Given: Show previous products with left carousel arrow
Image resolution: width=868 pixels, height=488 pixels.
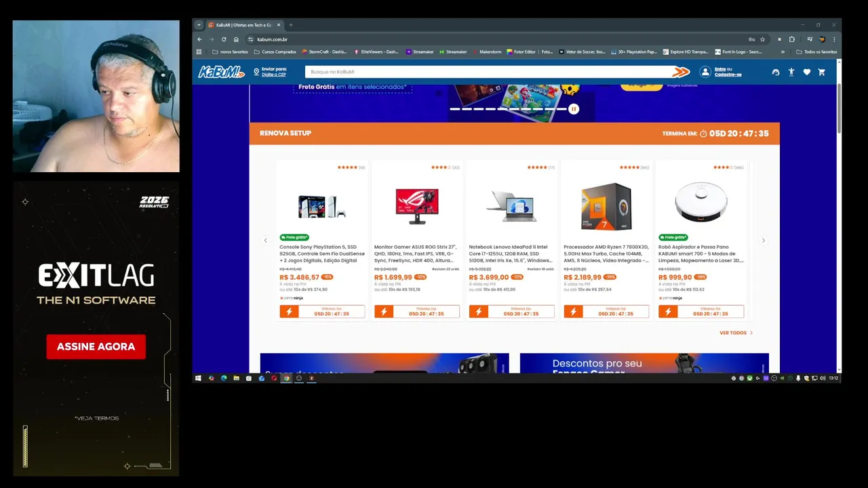Looking at the screenshot, I should pyautogui.click(x=266, y=240).
